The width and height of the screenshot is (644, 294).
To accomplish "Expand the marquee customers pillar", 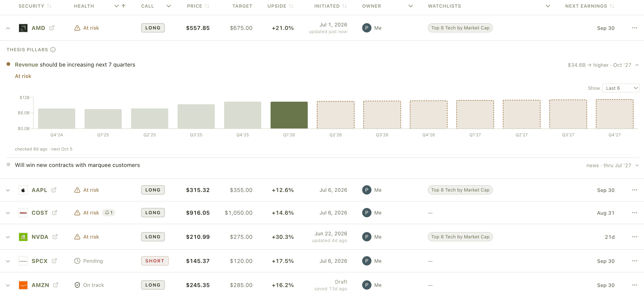I will tap(637, 165).
